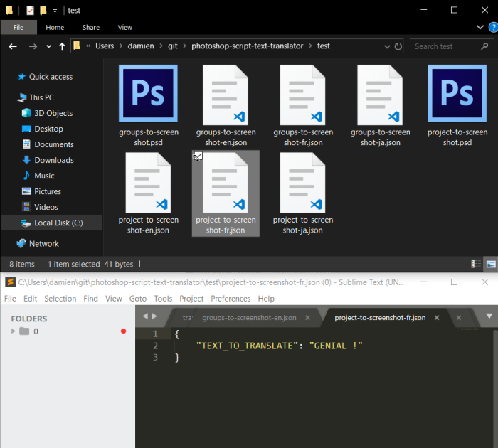Open 3D Objects in navigation pane
The height and width of the screenshot is (448, 498).
point(48,113)
